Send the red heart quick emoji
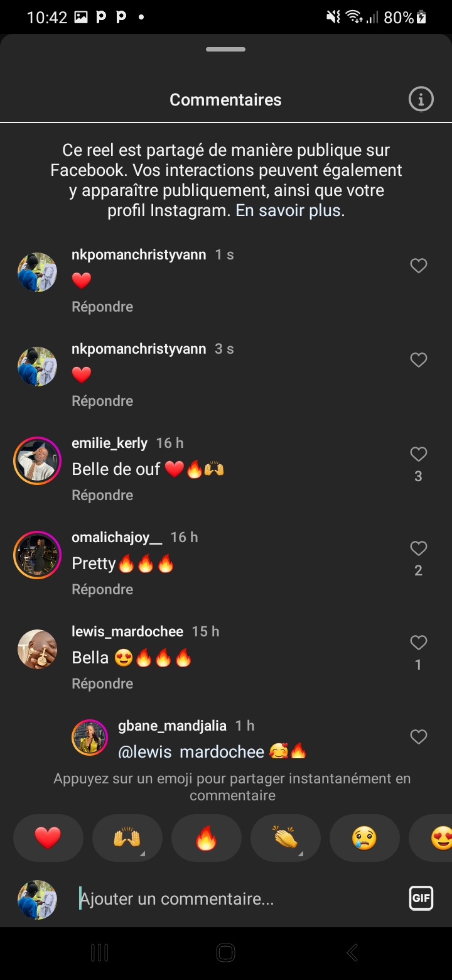452x980 pixels. click(48, 837)
